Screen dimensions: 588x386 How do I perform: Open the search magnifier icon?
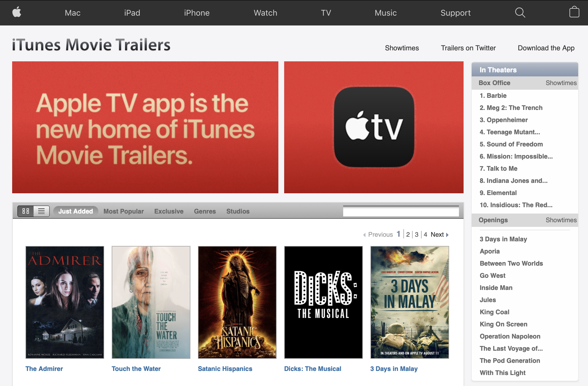pos(520,12)
